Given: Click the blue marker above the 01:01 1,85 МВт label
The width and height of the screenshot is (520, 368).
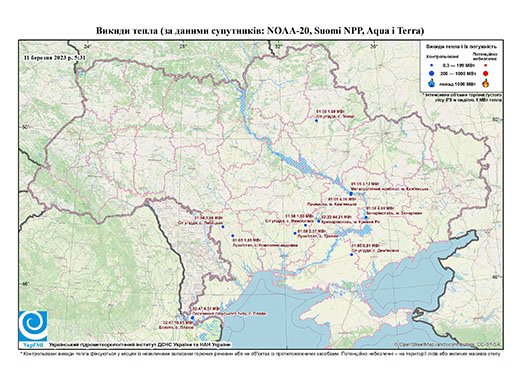Looking at the screenshot, I should click(x=233, y=236).
